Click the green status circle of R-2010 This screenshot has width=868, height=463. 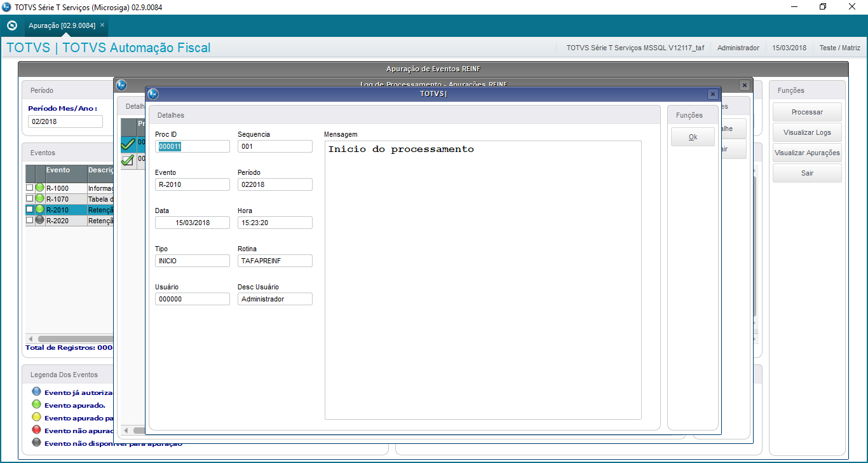click(x=40, y=209)
